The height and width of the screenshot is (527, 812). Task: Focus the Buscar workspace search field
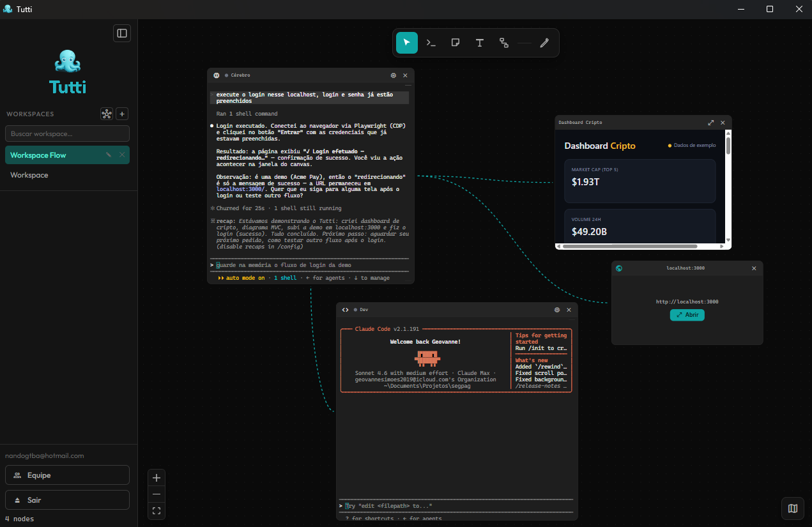[67, 134]
